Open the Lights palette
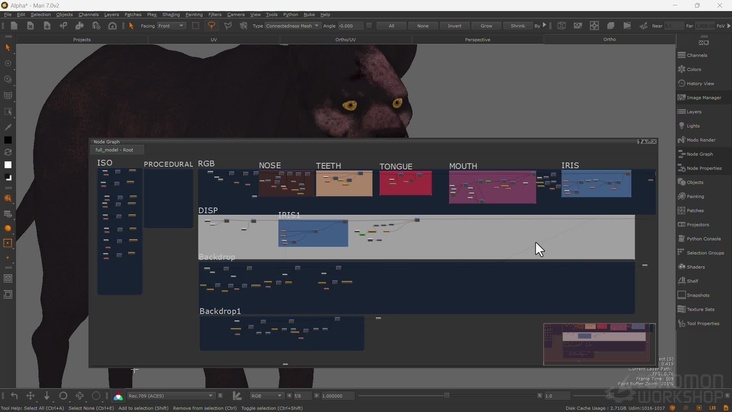This screenshot has height=412, width=732. (693, 126)
